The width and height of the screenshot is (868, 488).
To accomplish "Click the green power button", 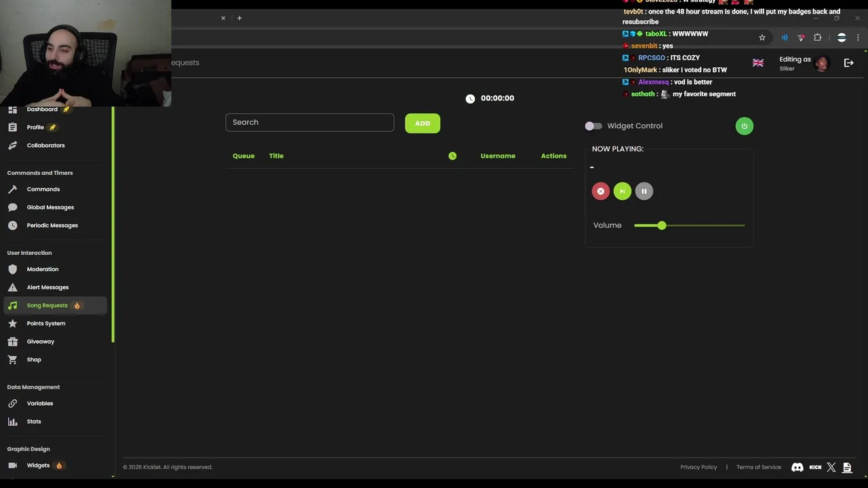I will [x=744, y=126].
